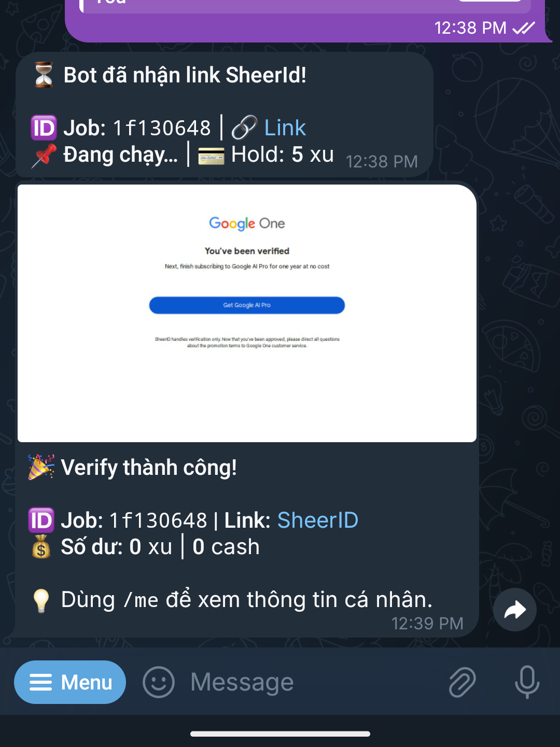Tap the money bag emoji near Số dư
560x747 pixels.
[x=41, y=546]
